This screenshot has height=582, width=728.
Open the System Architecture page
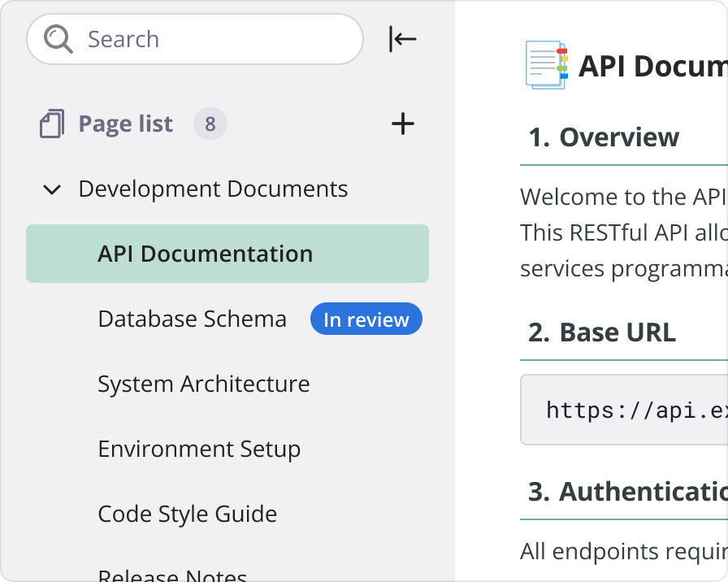(x=203, y=384)
